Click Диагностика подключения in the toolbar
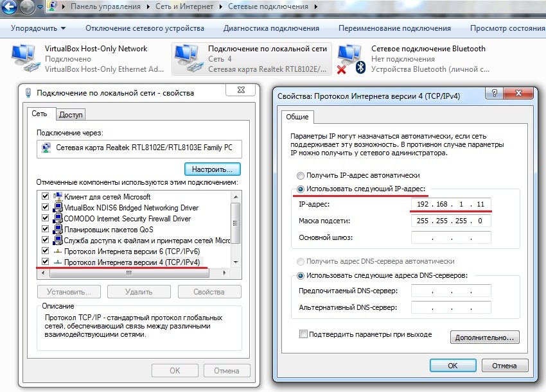 point(271,28)
